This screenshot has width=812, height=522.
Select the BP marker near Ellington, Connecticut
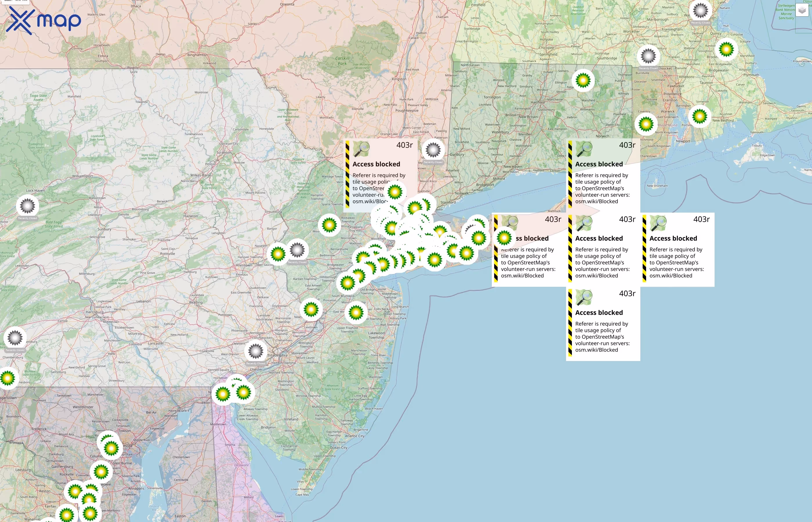583,81
